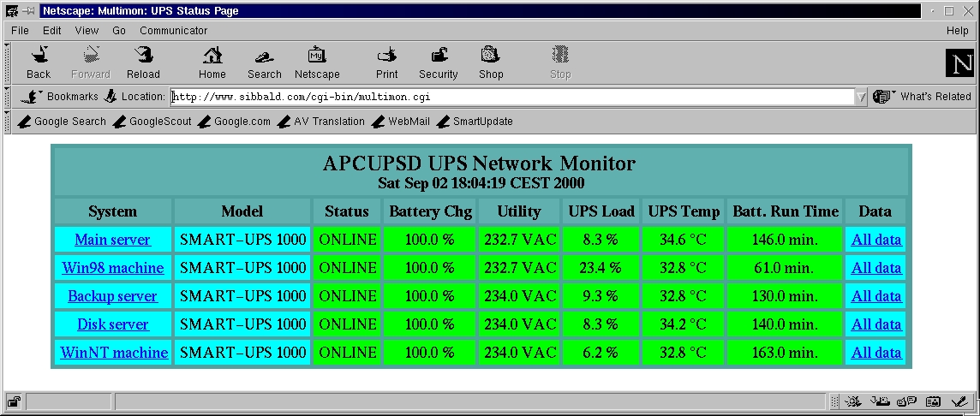Click the Back navigation icon
The image size is (980, 416).
(39, 56)
